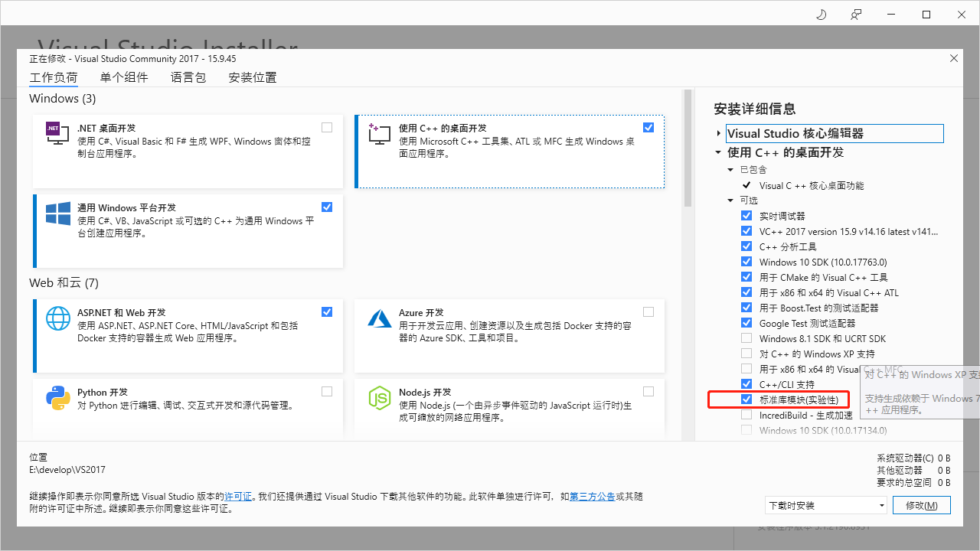Enable the .NET 桌面开发 checkbox
Image resolution: width=980 pixels, height=551 pixels.
point(327,127)
